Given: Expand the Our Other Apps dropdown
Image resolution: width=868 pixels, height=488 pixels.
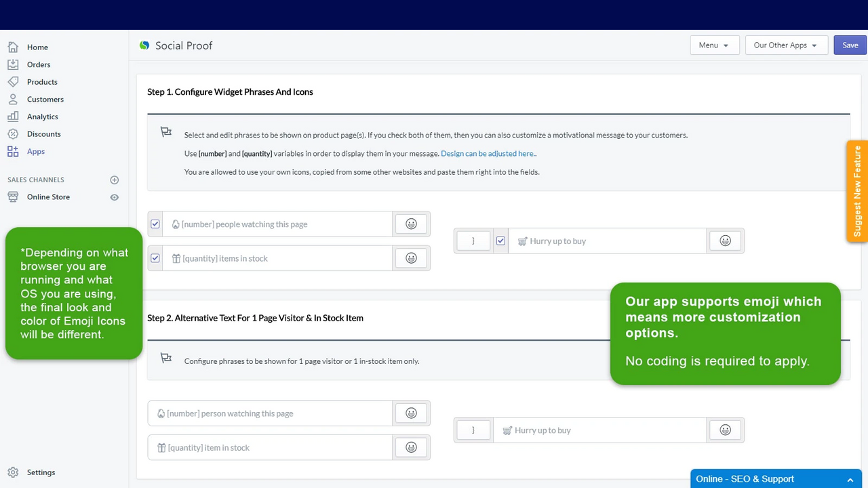Looking at the screenshot, I should tap(786, 45).
